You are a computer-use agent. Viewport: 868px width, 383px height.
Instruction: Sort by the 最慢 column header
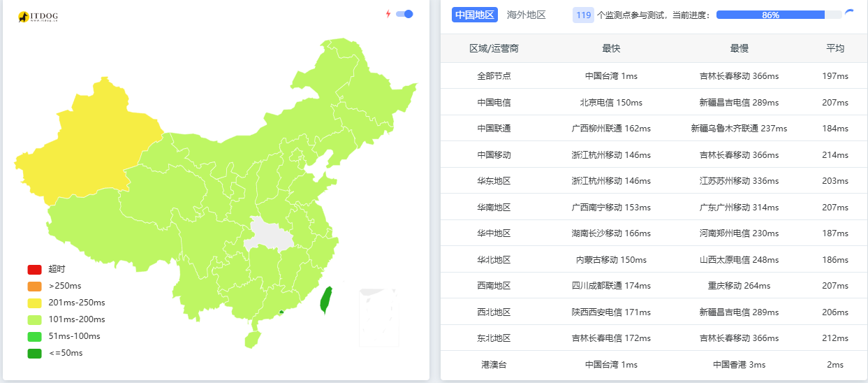(x=740, y=48)
